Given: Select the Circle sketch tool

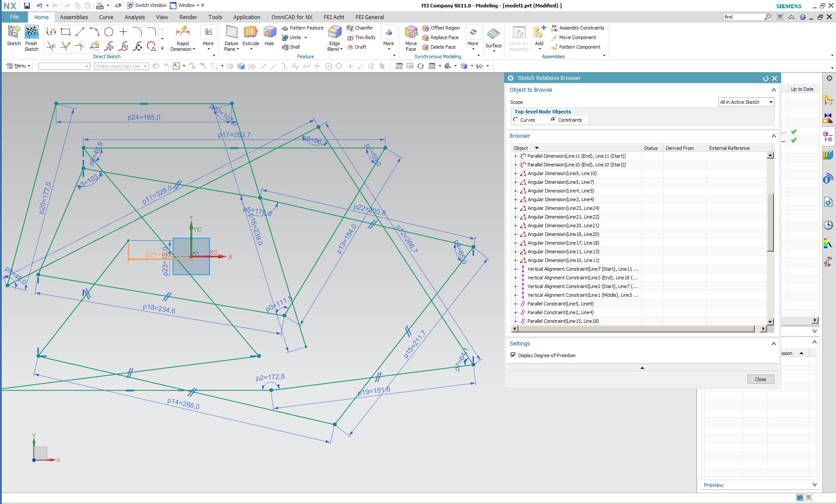Looking at the screenshot, I should pos(109,32).
